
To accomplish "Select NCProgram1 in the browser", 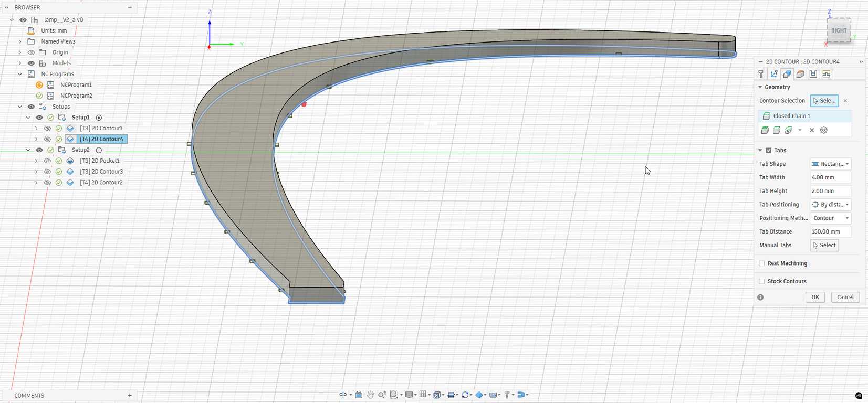I will (x=76, y=85).
